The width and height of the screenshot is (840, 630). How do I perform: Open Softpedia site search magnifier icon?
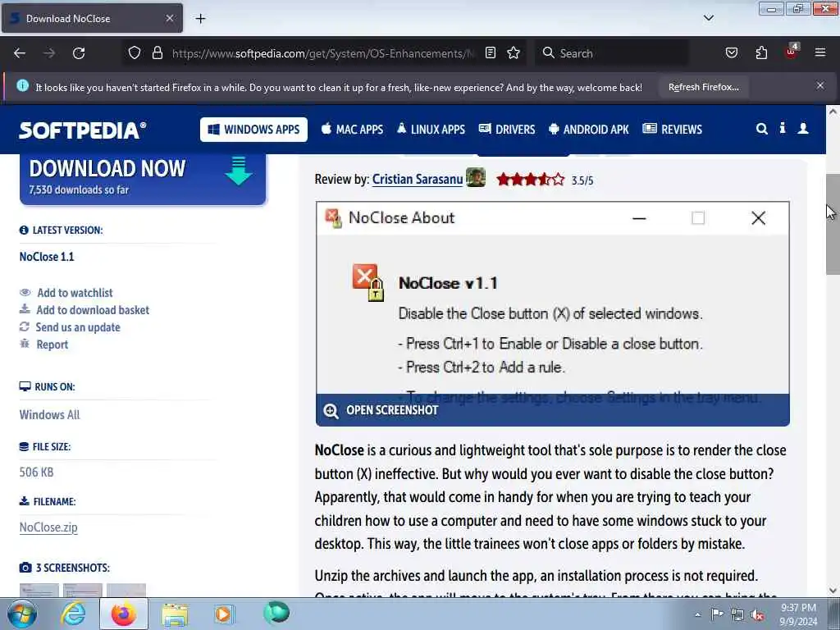click(761, 129)
